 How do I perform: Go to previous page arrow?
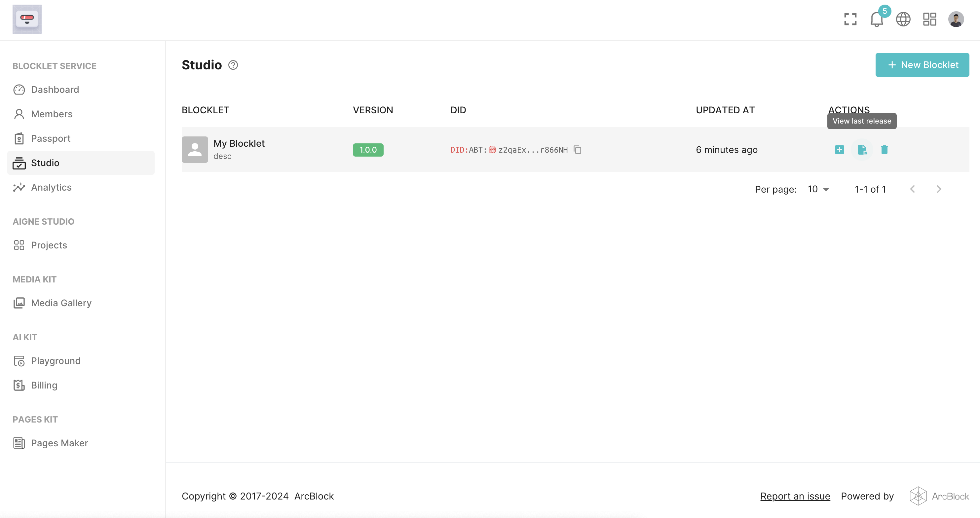(912, 189)
